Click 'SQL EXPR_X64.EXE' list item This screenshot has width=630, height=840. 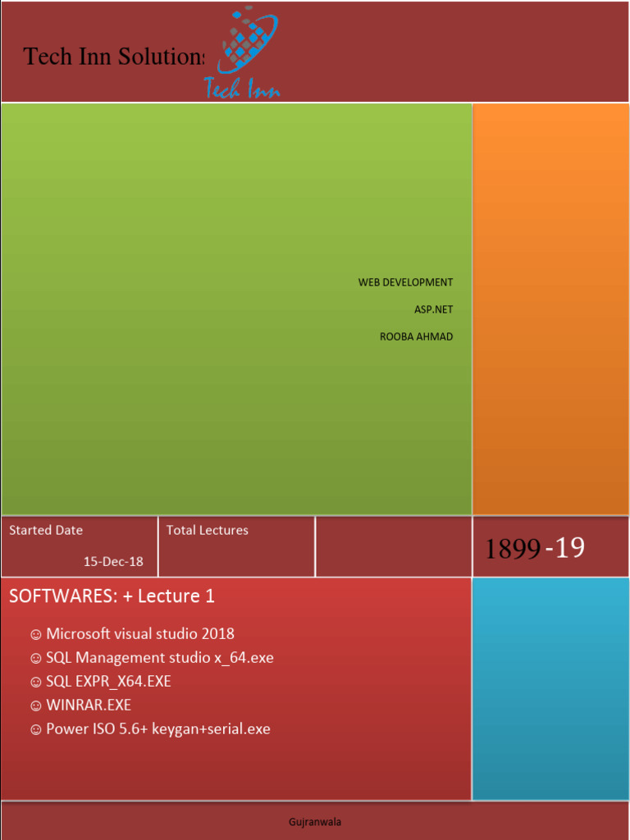coord(109,682)
